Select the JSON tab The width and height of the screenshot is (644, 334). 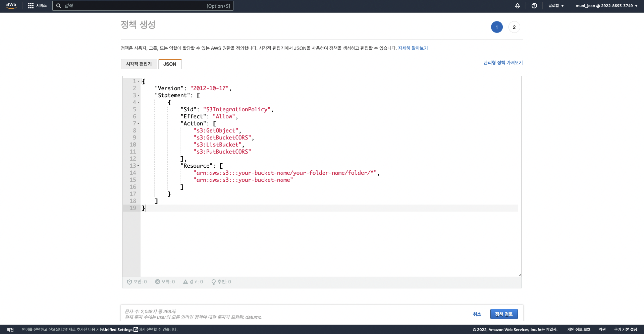(x=170, y=64)
